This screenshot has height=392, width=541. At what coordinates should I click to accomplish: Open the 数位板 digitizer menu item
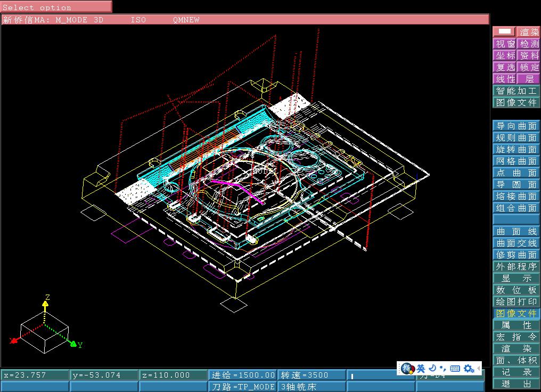click(516, 290)
